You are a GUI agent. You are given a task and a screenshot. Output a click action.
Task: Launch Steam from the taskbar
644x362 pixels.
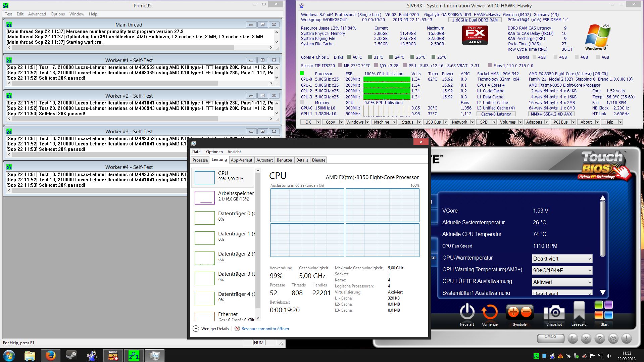(71, 355)
